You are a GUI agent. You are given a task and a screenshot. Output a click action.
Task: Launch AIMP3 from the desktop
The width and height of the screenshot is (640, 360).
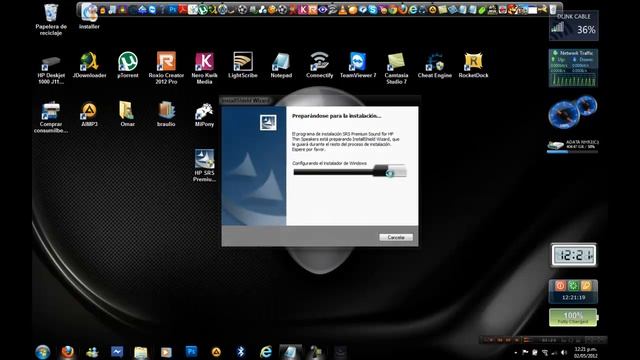[89, 114]
